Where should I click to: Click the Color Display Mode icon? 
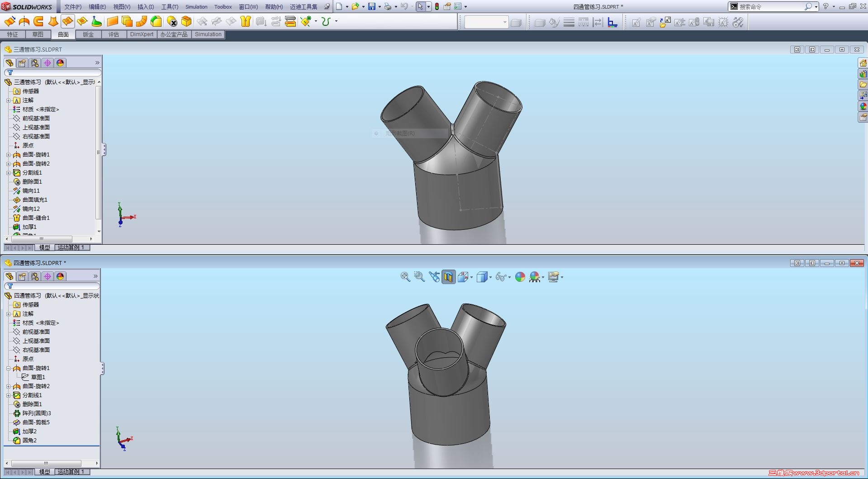(612, 22)
